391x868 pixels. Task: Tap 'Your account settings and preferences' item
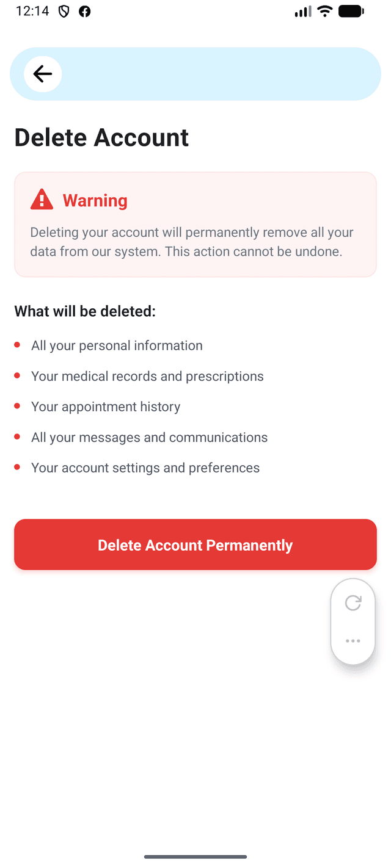145,468
